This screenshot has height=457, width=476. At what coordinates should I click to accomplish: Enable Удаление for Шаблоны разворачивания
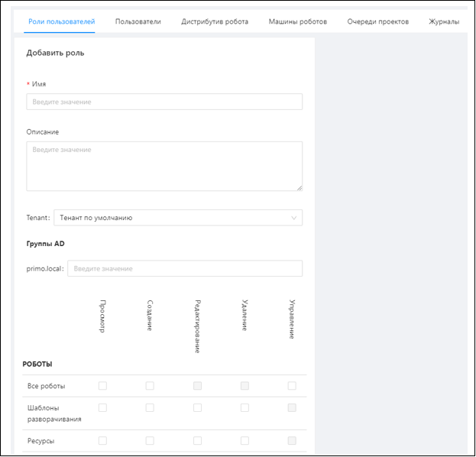(244, 407)
